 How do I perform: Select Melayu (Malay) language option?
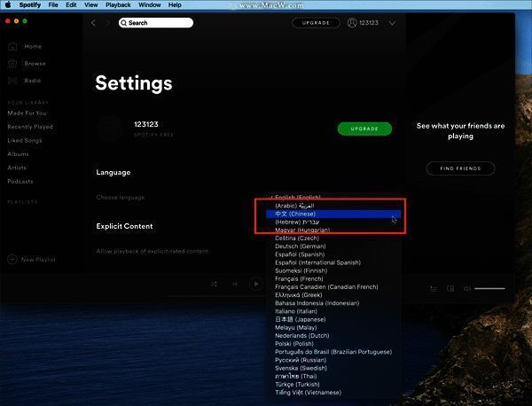point(333,328)
